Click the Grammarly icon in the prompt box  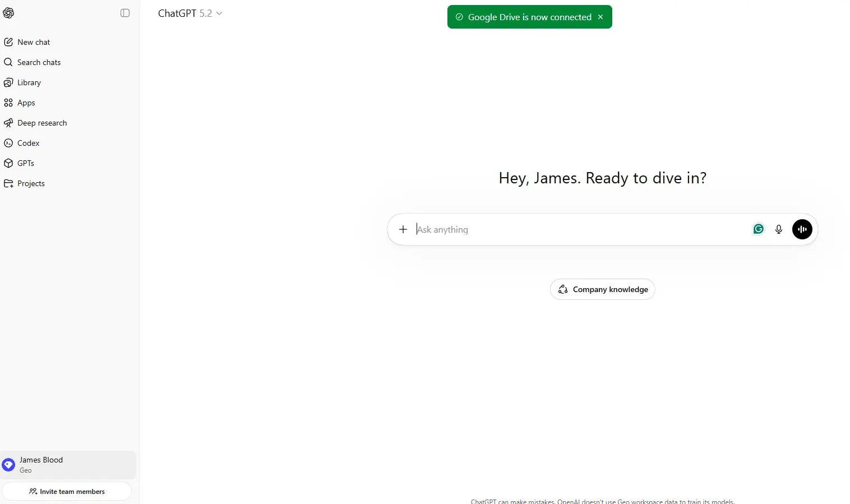pyautogui.click(x=758, y=229)
